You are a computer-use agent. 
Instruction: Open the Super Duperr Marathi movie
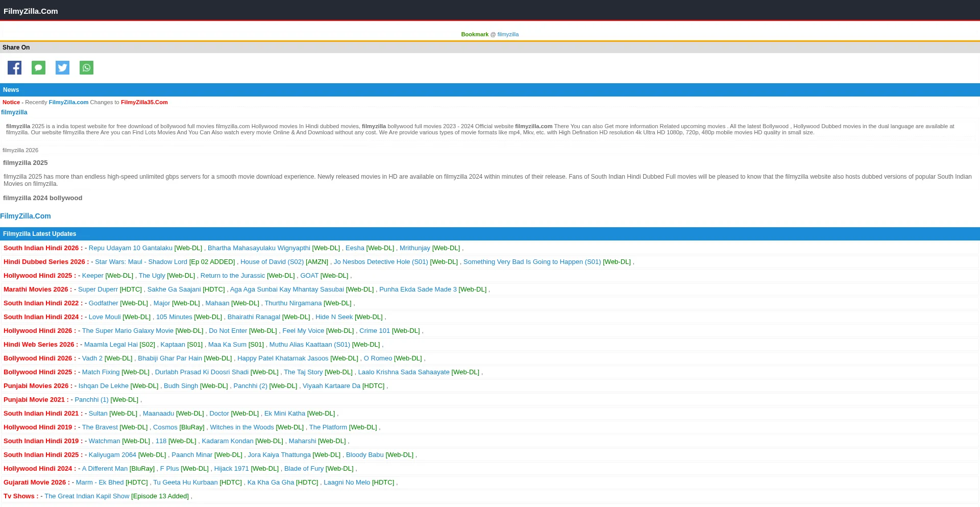[x=98, y=289]
